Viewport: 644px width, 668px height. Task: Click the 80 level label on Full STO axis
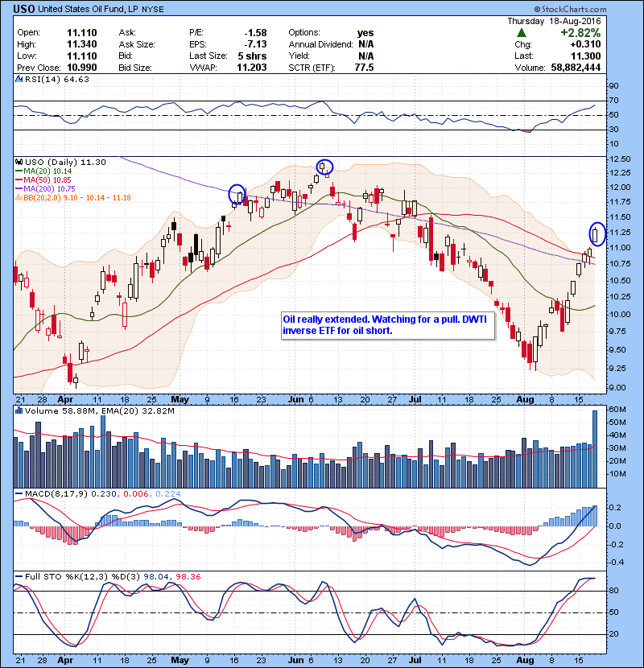[613, 591]
